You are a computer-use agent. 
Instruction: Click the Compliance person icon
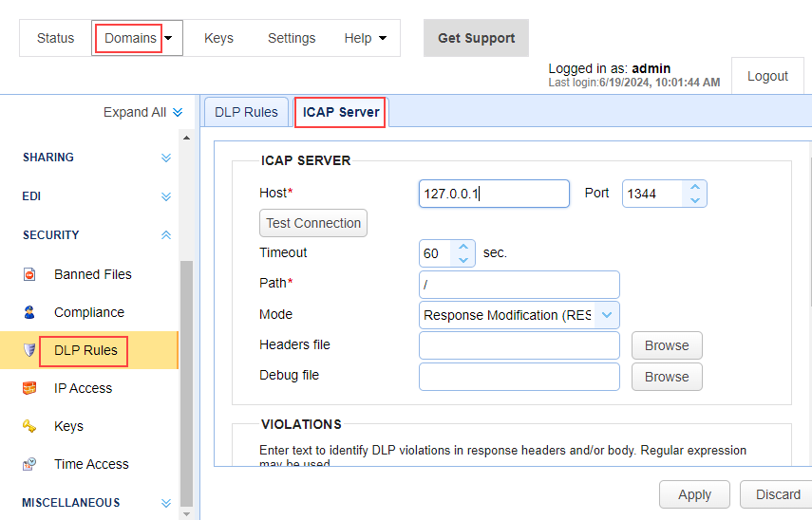[29, 312]
